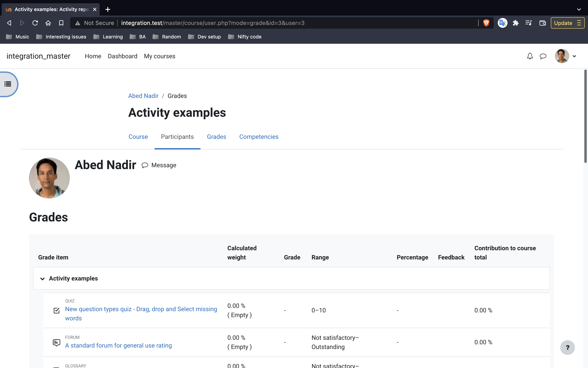
Task: Collapse the Activity examples grade category
Action: click(42, 279)
